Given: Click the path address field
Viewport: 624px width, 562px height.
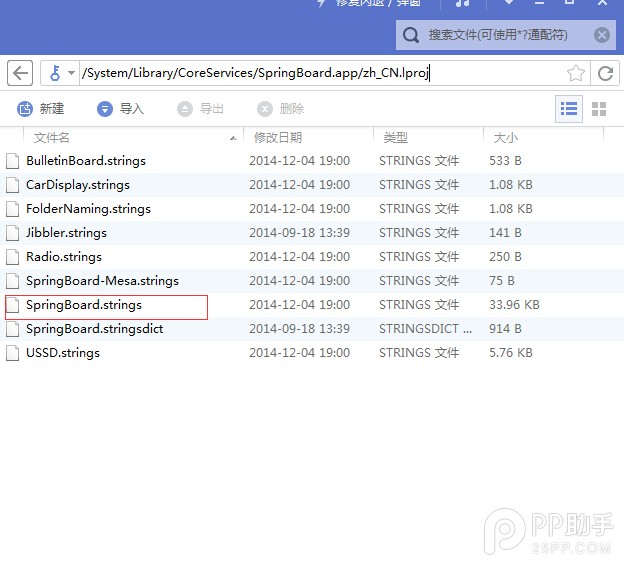Looking at the screenshot, I should point(322,73).
